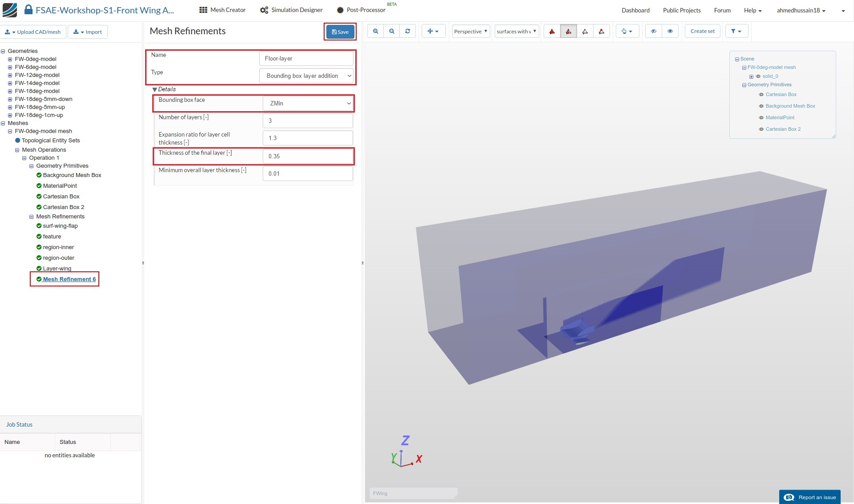
Task: Click the Create set button
Action: tap(702, 31)
